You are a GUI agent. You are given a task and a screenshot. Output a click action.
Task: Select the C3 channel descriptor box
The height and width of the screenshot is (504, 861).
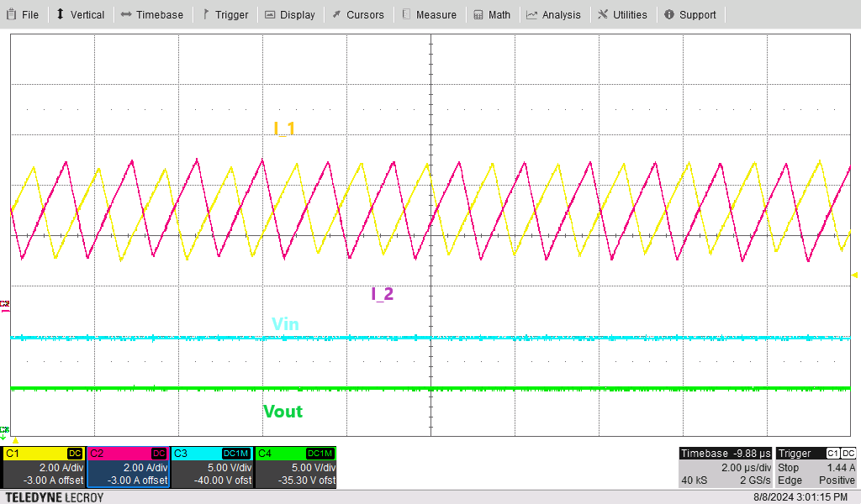[212, 467]
